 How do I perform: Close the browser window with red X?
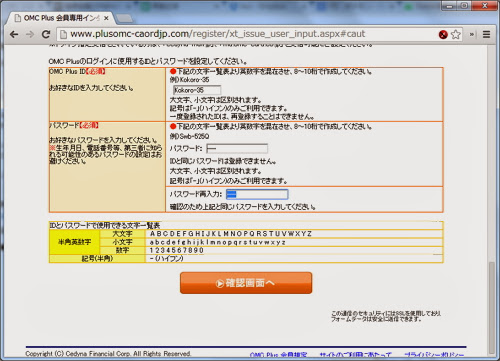tap(485, 6)
